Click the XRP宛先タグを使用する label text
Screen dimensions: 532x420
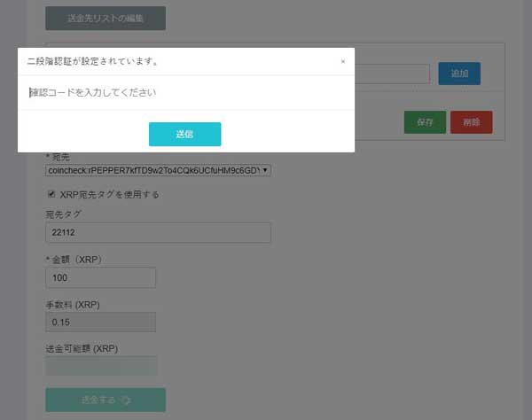coord(110,194)
